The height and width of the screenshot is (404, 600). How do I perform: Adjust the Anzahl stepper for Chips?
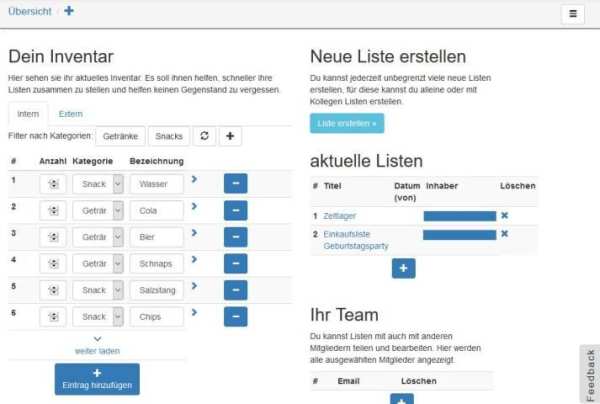(53, 317)
